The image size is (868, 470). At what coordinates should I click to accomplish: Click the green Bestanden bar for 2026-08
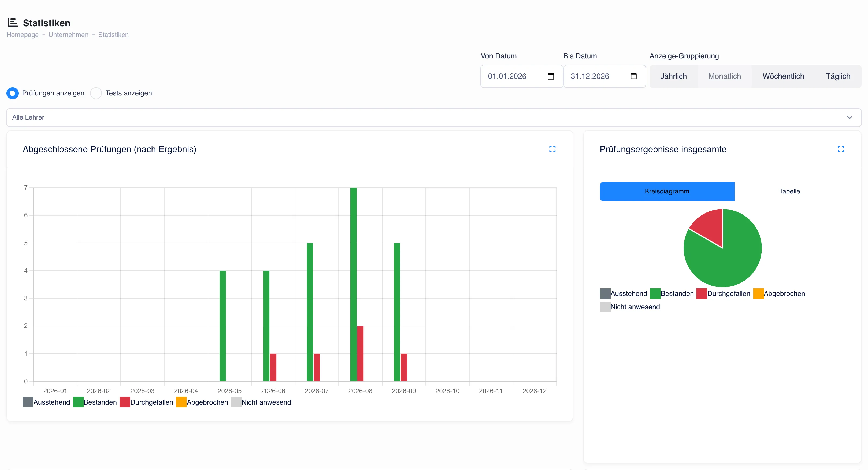(x=353, y=284)
